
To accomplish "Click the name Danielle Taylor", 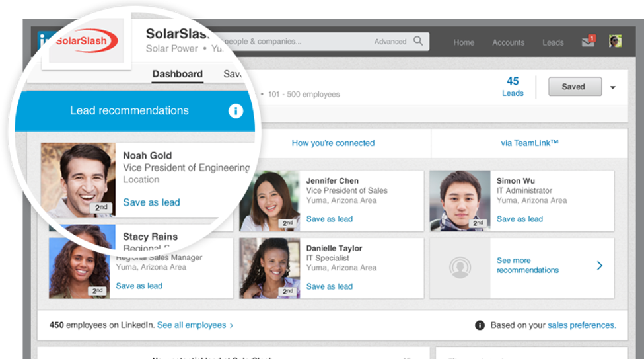I will click(x=334, y=249).
